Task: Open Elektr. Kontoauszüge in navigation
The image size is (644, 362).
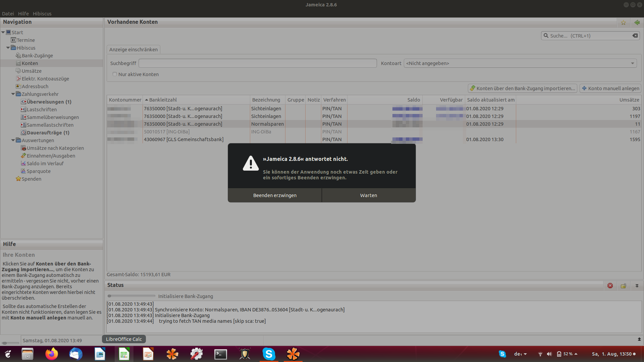Action: click(x=45, y=79)
